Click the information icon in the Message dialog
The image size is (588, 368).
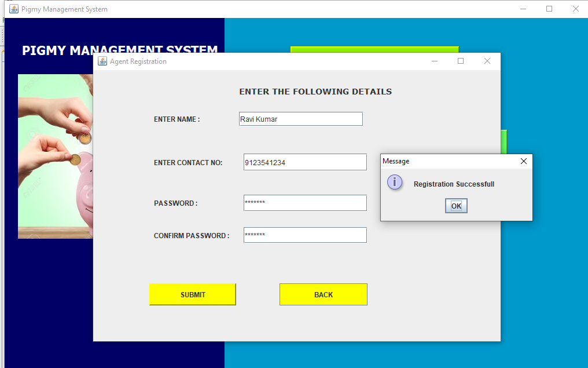(x=395, y=181)
